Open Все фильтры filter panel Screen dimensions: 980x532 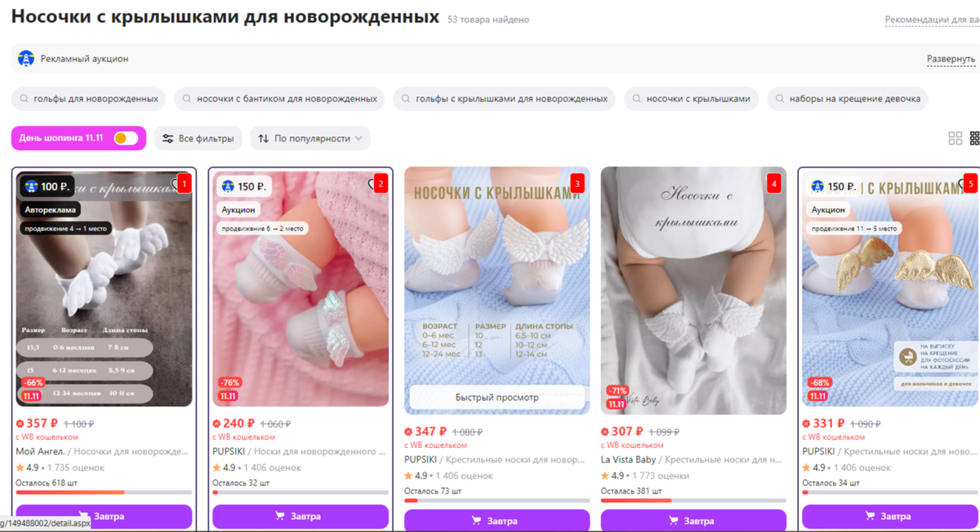coord(198,138)
